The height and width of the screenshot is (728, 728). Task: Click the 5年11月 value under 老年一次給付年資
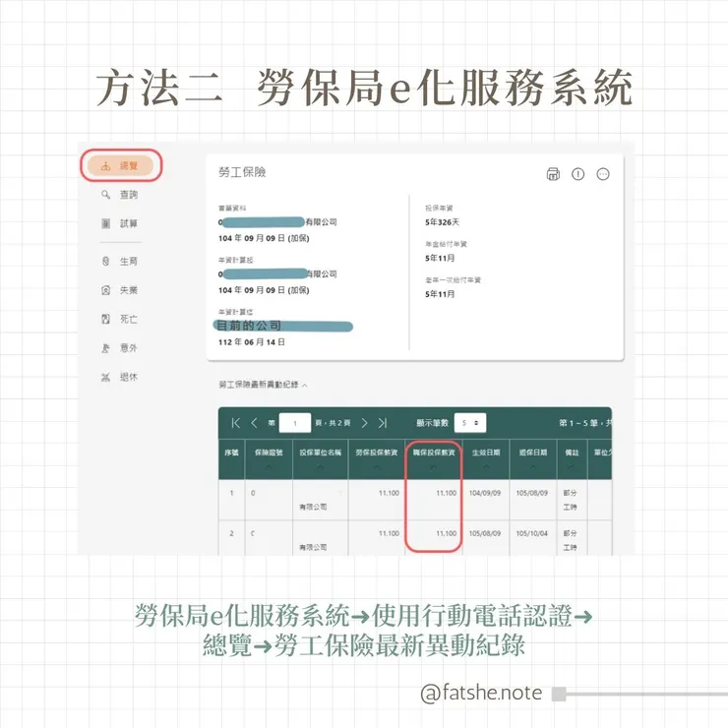440,294
